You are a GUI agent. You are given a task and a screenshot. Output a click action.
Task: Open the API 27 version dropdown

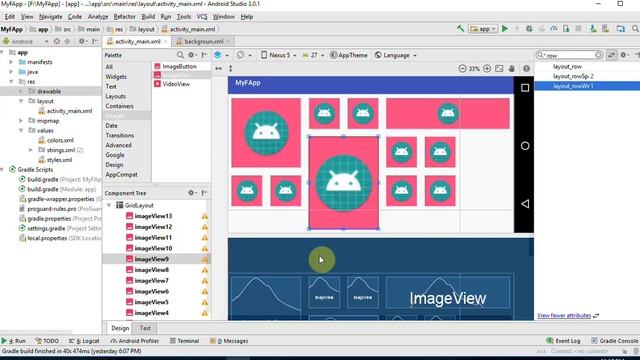[x=313, y=55]
